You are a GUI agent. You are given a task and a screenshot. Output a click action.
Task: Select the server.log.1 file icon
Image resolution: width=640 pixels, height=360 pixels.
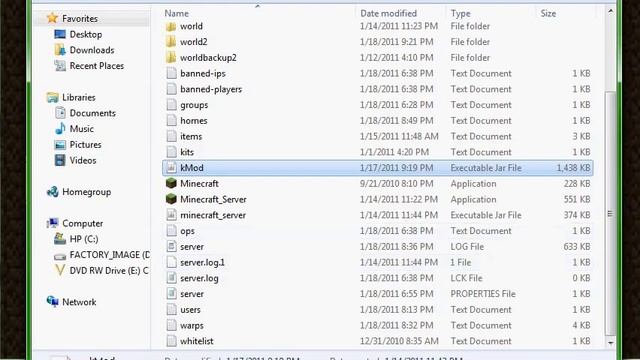pos(171,262)
